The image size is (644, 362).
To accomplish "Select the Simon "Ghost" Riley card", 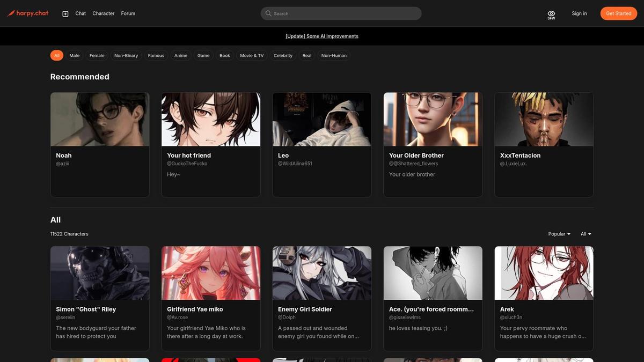I will click(100, 298).
